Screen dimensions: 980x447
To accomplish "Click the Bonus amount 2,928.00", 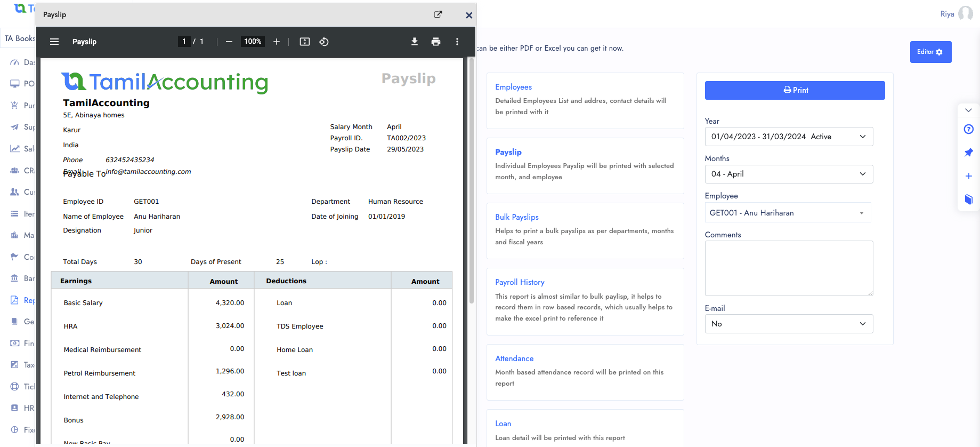I will pos(230,417).
